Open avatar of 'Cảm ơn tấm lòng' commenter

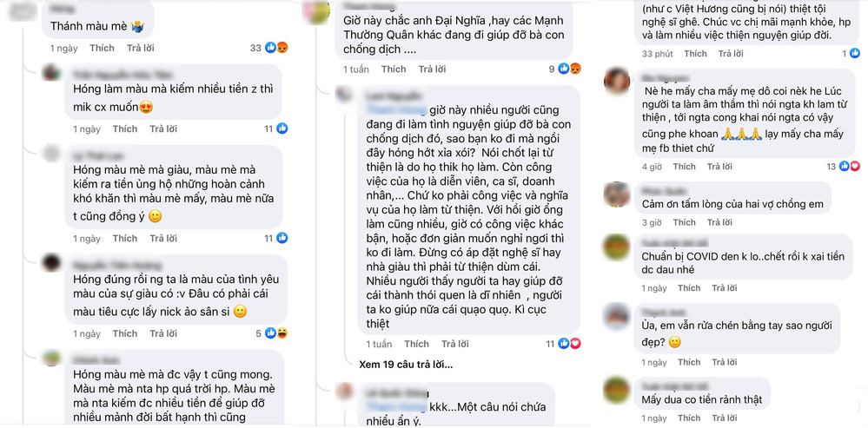(617, 194)
